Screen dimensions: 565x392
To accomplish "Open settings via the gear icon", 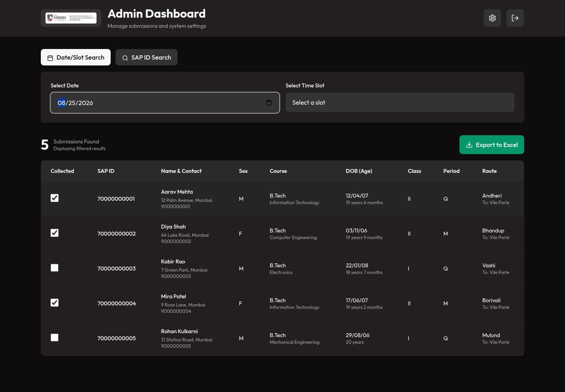I will (x=492, y=18).
